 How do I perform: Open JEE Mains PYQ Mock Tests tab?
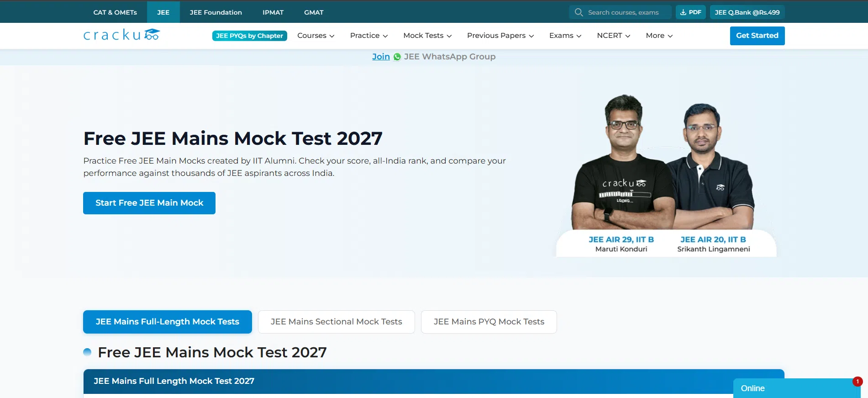pos(489,322)
